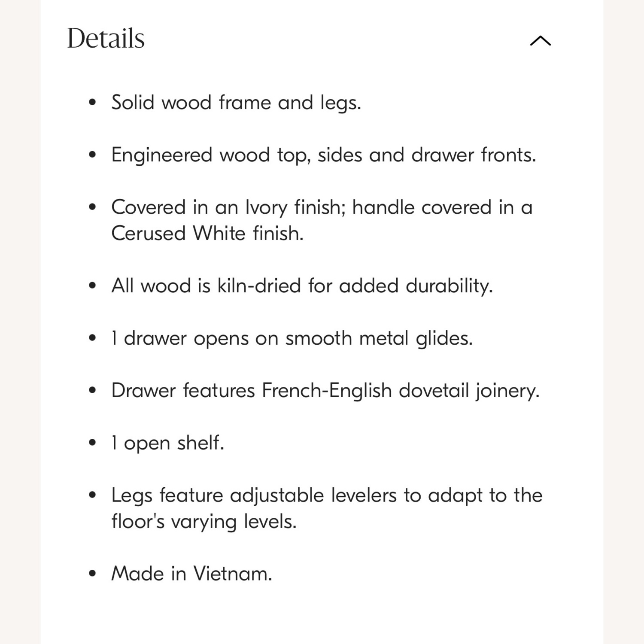
Task: Click the "Cerused White finish" text
Action: pyautogui.click(x=207, y=234)
